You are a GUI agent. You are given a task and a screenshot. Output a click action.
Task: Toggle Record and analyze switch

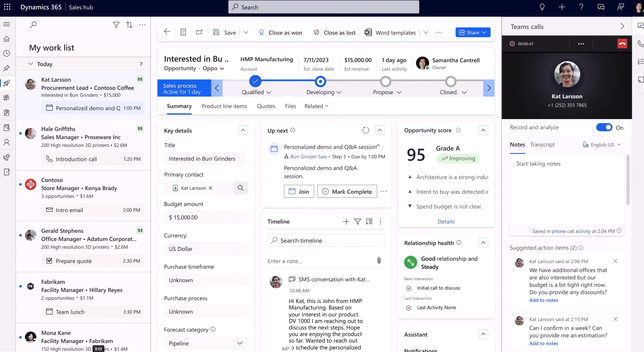pos(604,127)
